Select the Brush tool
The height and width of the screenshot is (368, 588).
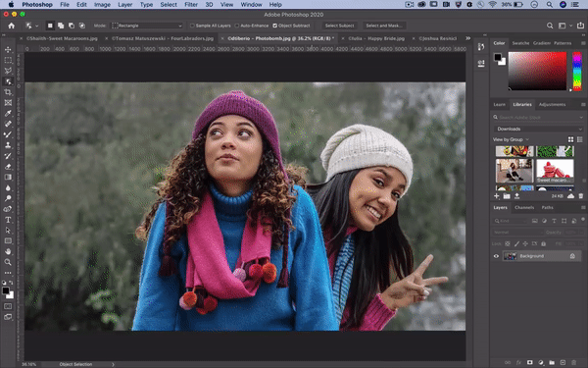click(8, 134)
